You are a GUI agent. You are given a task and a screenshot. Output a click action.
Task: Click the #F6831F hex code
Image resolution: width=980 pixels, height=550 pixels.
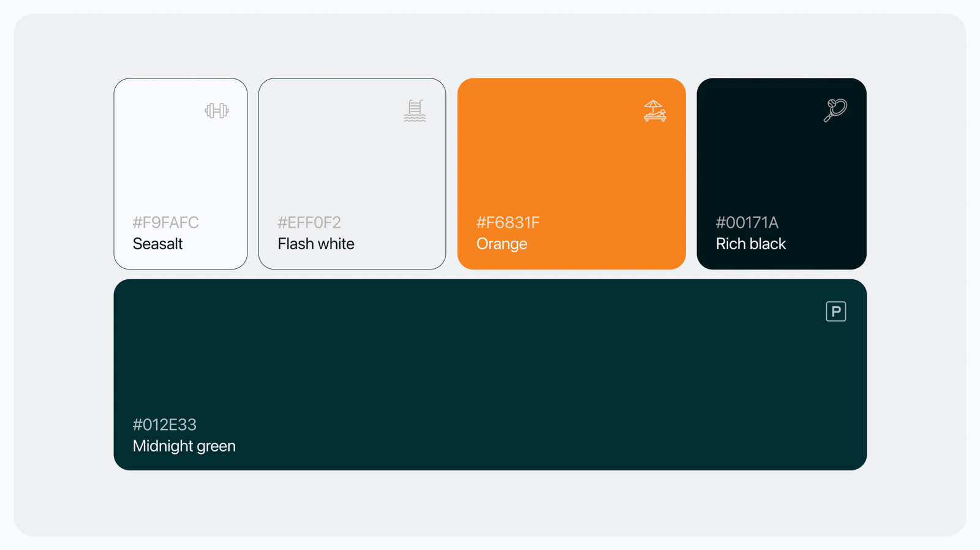pyautogui.click(x=508, y=222)
